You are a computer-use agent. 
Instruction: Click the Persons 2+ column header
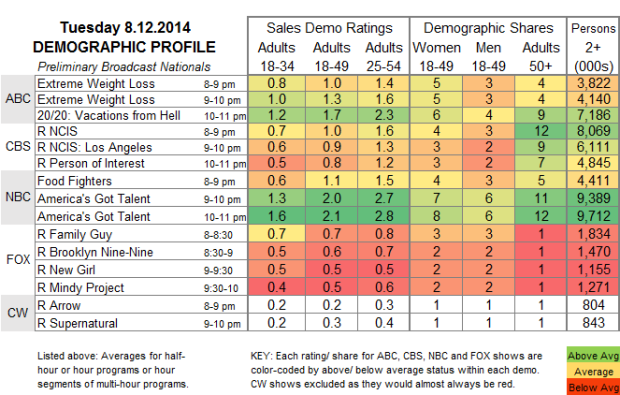[593, 47]
